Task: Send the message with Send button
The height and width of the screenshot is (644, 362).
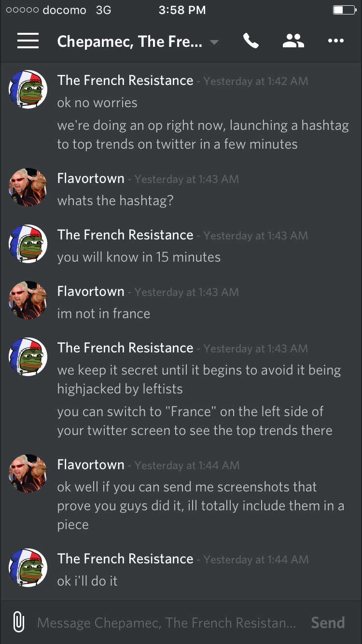Action: tap(328, 623)
